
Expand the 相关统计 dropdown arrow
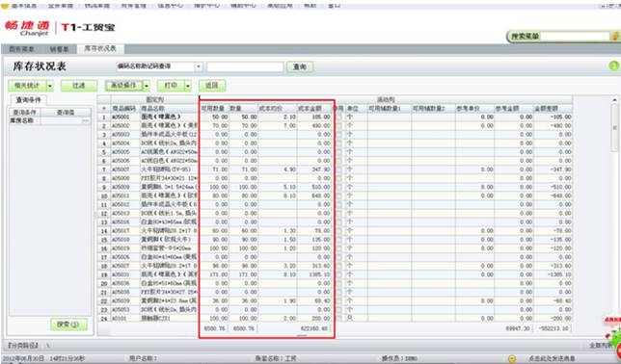click(50, 86)
